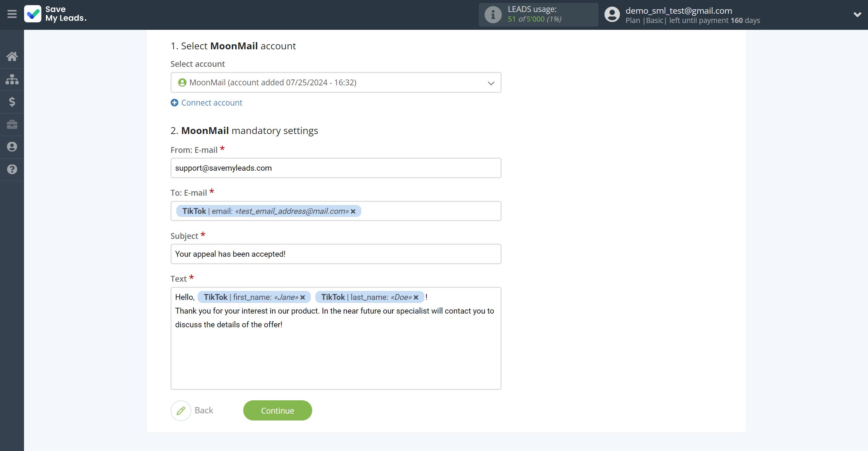Open the MoonMail account dropdown
This screenshot has height=451, width=868.
[336, 83]
